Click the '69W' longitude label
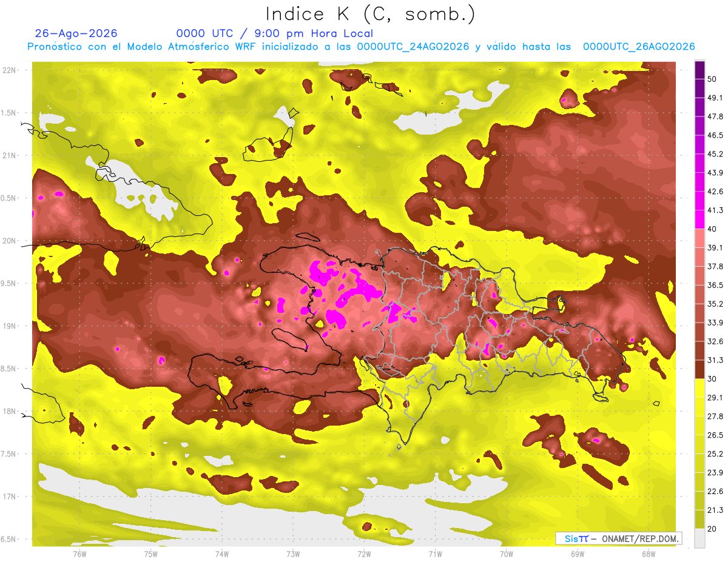 click(x=578, y=554)
